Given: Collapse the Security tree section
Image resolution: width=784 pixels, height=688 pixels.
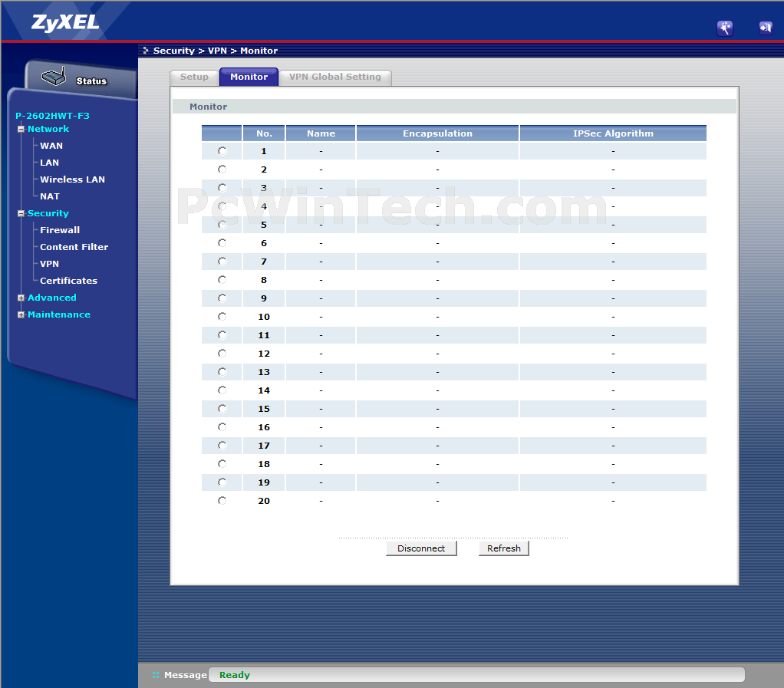Looking at the screenshot, I should 21,213.
